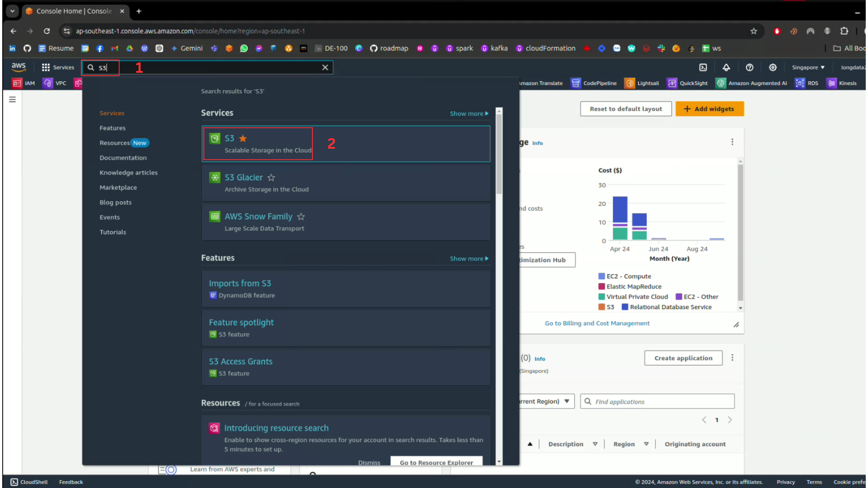The width and height of the screenshot is (868, 488).
Task: Open the CloudShell icon in top bar
Action: point(703,67)
